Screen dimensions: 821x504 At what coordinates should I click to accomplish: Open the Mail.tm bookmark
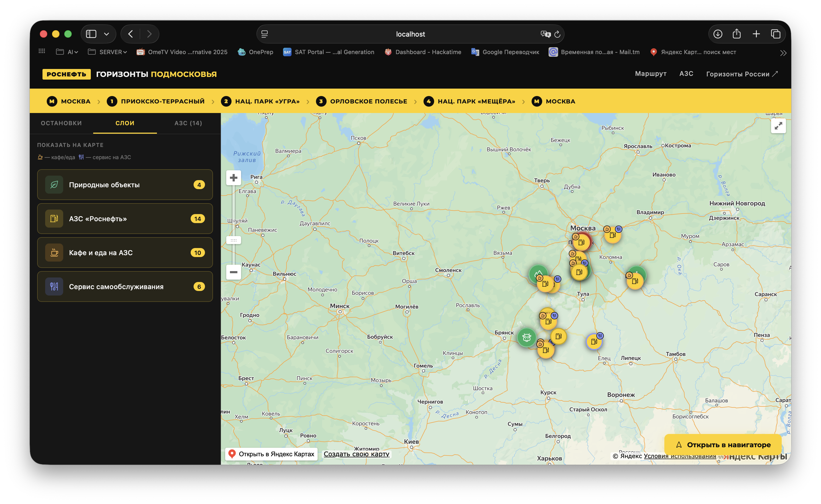click(594, 52)
